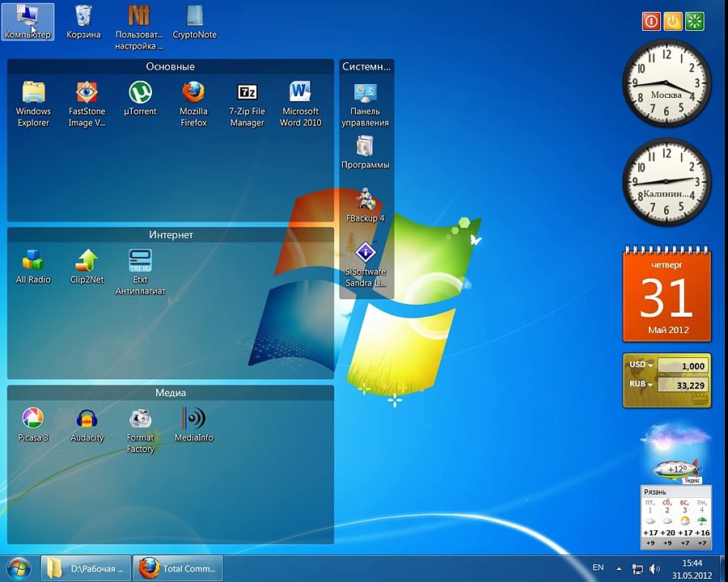Viewport: 728px width, 582px height.
Task: Open Clip2Net shortcut
Action: [87, 267]
